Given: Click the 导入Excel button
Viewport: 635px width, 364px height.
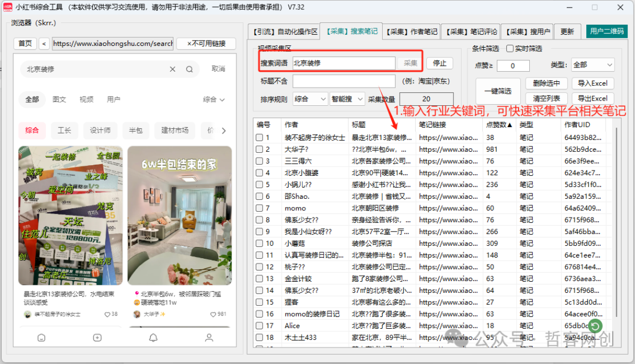Looking at the screenshot, I should pos(593,84).
